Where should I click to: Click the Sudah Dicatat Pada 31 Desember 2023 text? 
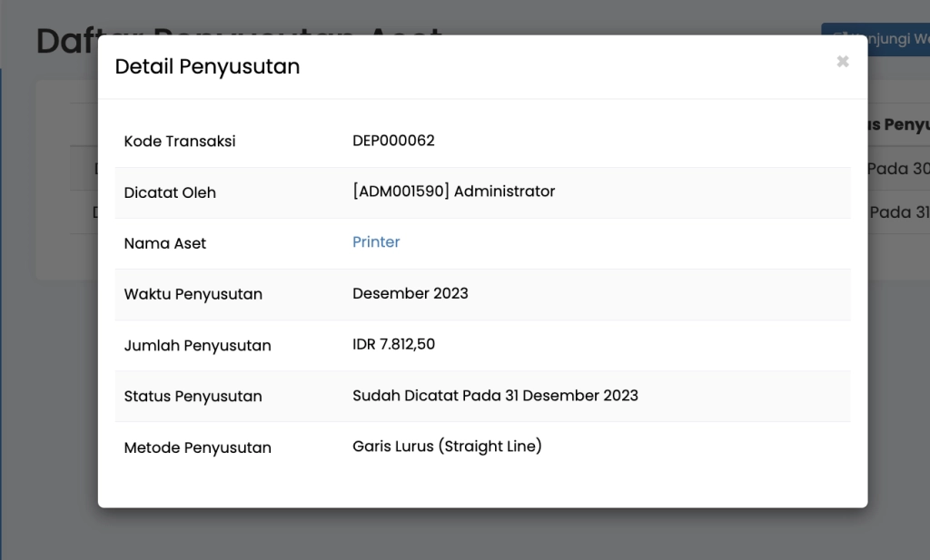point(496,396)
